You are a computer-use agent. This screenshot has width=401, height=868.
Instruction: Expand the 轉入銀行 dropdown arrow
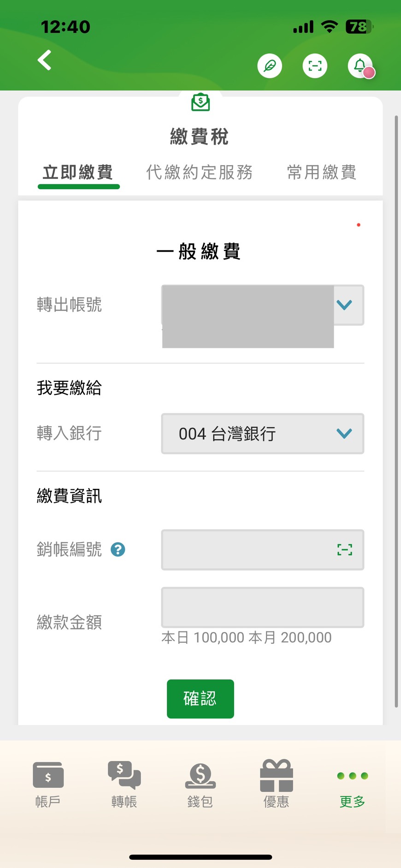coord(344,434)
